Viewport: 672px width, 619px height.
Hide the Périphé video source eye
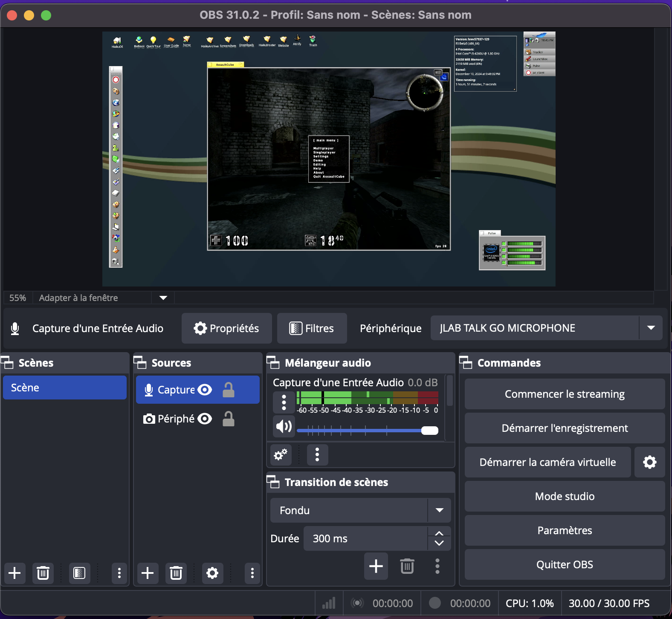click(205, 419)
